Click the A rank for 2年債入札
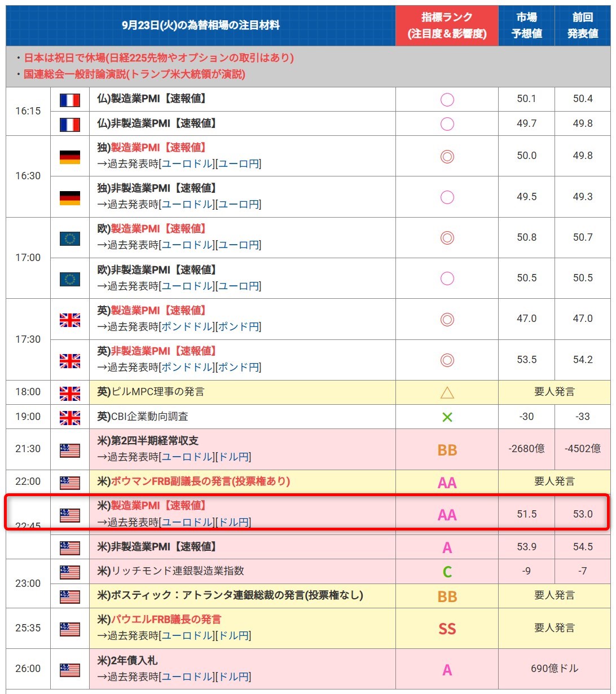The height and width of the screenshot is (694, 616). click(x=447, y=670)
